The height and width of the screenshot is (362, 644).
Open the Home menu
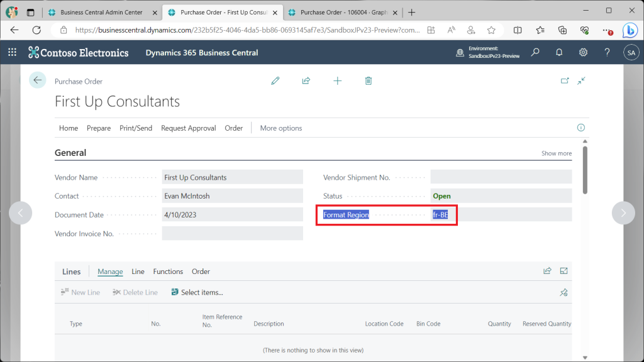point(68,128)
